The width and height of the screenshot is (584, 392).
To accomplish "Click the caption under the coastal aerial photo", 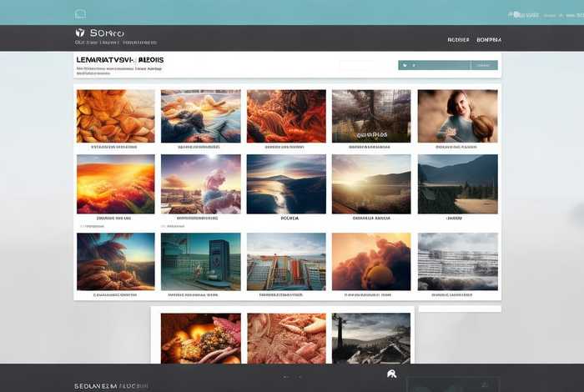I will 289,218.
